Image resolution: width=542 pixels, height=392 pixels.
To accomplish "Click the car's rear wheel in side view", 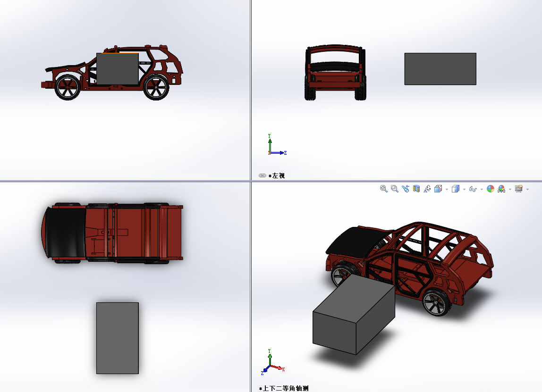I will pos(156,87).
